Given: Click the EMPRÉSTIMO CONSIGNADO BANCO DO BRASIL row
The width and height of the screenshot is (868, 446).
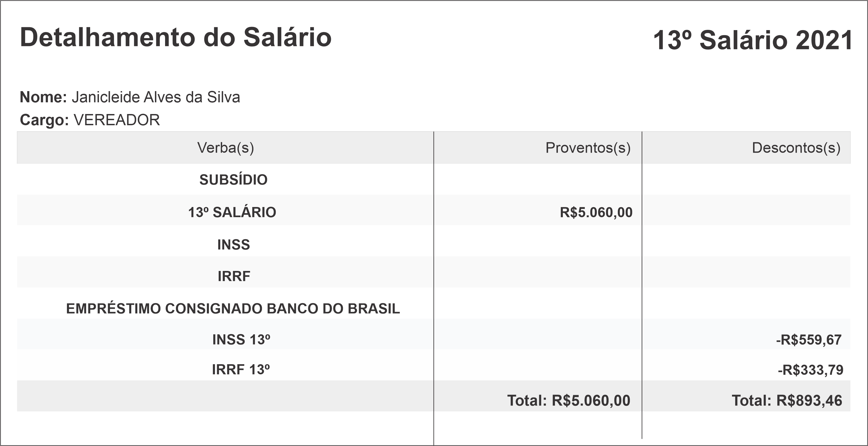Looking at the screenshot, I should tap(233, 309).
